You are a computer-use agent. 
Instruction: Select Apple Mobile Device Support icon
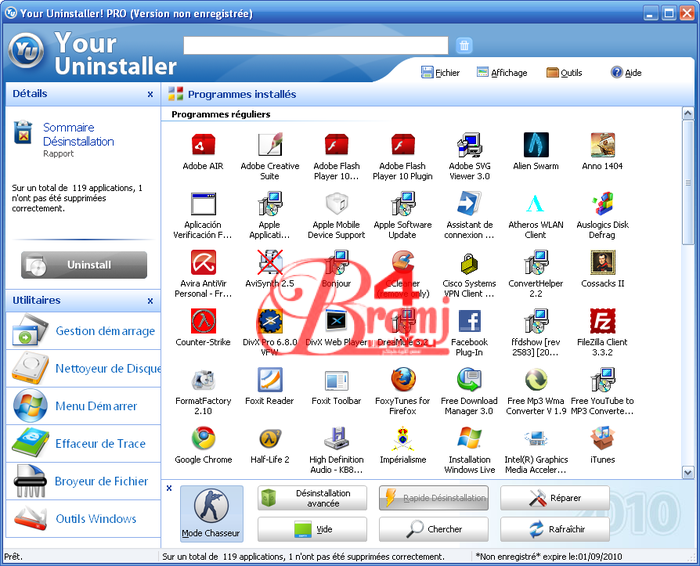[x=336, y=204]
